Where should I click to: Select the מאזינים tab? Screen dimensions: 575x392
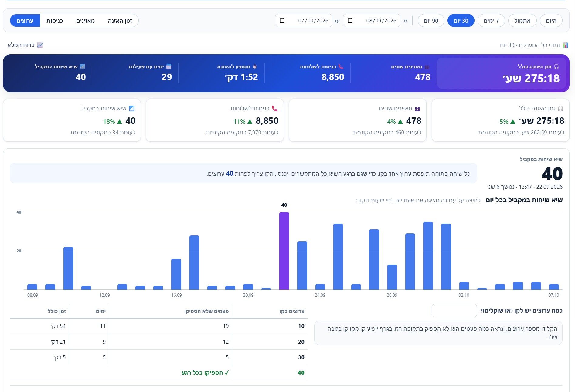tap(85, 21)
